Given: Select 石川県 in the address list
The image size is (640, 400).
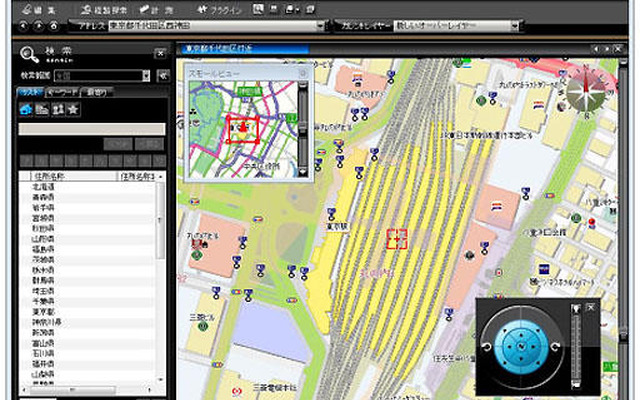Looking at the screenshot, I should [x=43, y=353].
